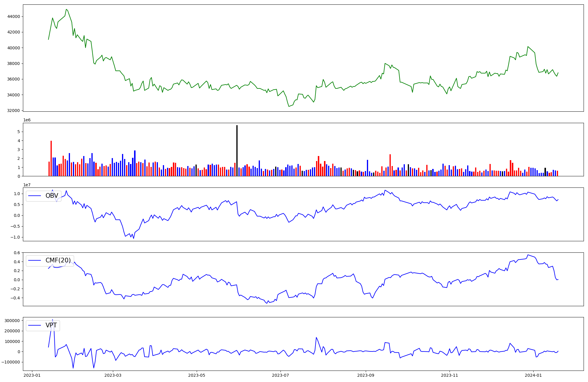Viewport: 588px width, 382px height.
Task: Click the 42000 price axis label
Action: pyautogui.click(x=14, y=32)
